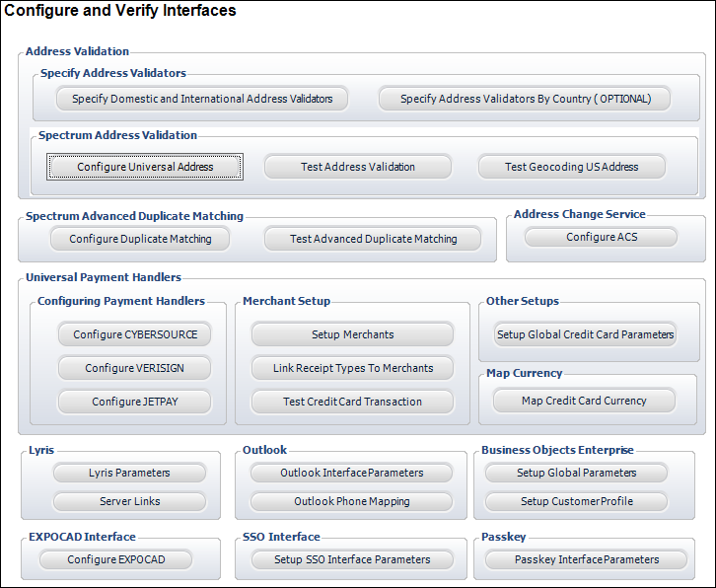716x588 pixels.
Task: Open Configure EXPOCAD
Action: 115,559
